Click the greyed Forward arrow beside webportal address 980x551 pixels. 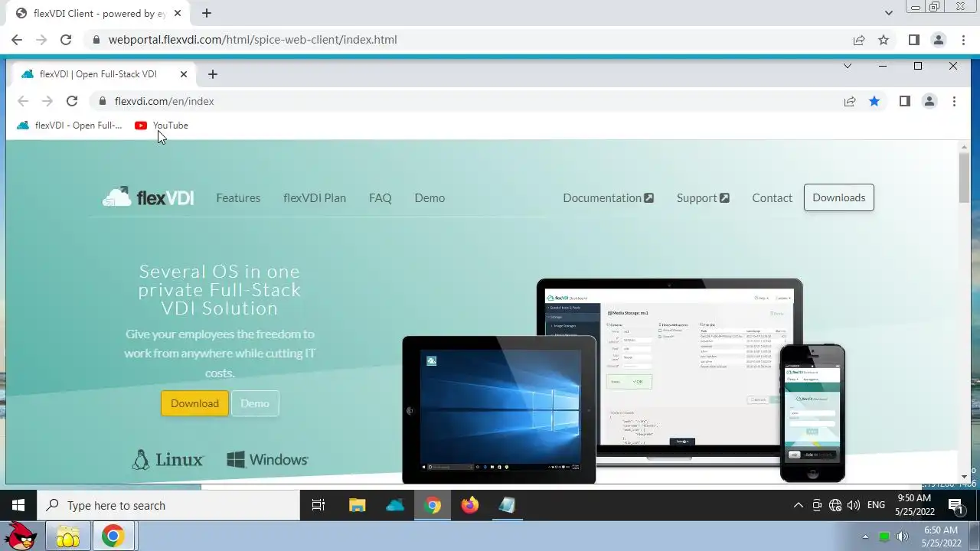pos(41,40)
